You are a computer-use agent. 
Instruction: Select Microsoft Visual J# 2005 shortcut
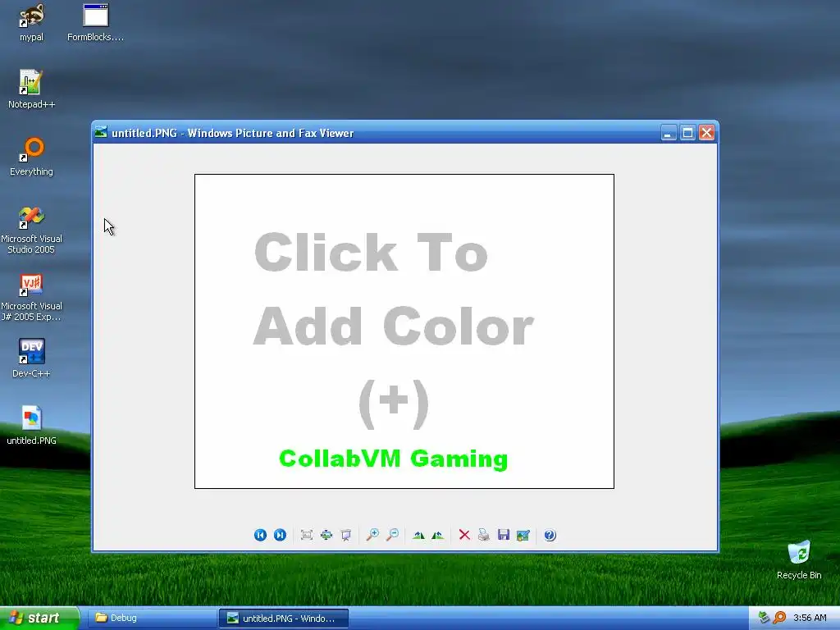[x=31, y=298]
